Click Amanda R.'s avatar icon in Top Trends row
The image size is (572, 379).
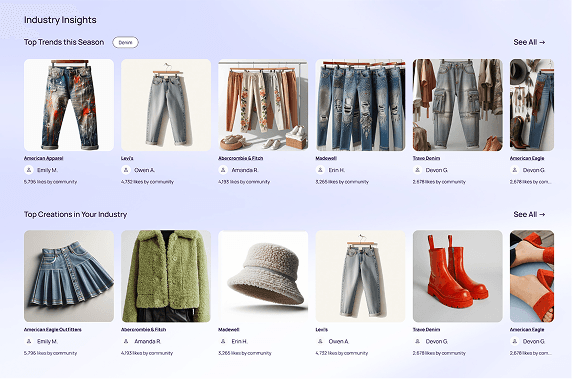[223, 170]
